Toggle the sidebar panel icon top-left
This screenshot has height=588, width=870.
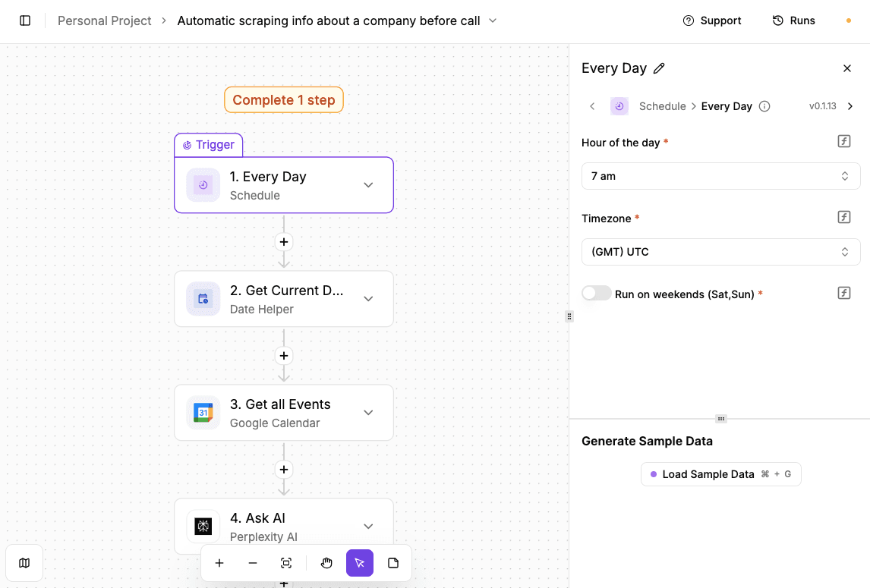[25, 20]
